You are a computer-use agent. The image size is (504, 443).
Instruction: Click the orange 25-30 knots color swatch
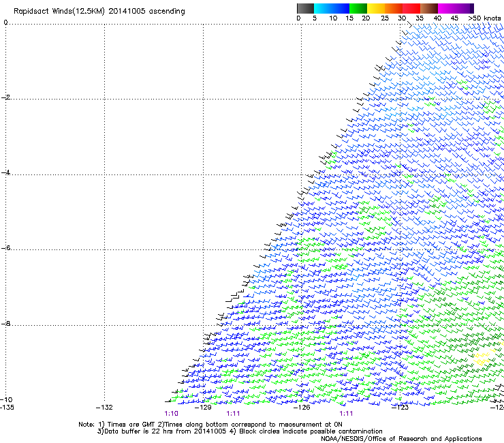point(394,8)
